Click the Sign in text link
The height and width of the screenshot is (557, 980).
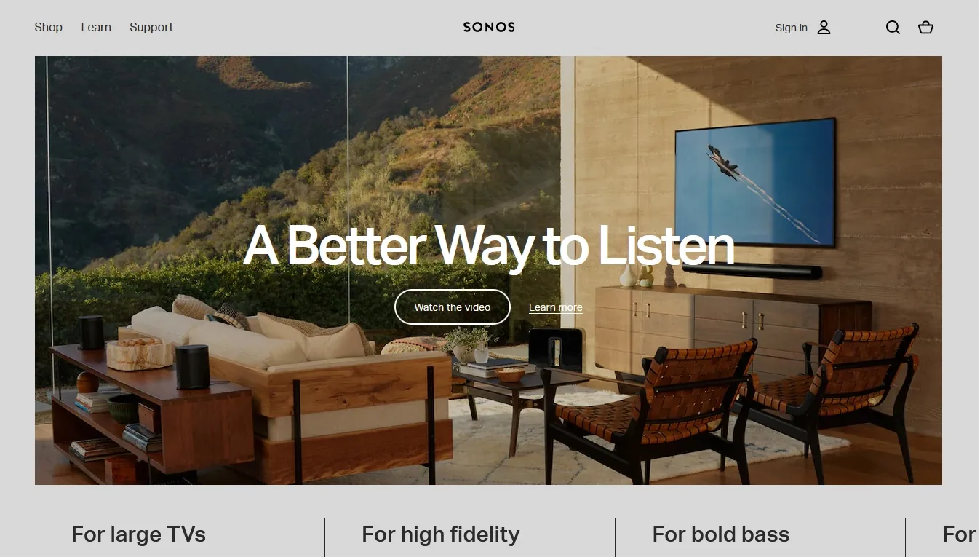[791, 28]
